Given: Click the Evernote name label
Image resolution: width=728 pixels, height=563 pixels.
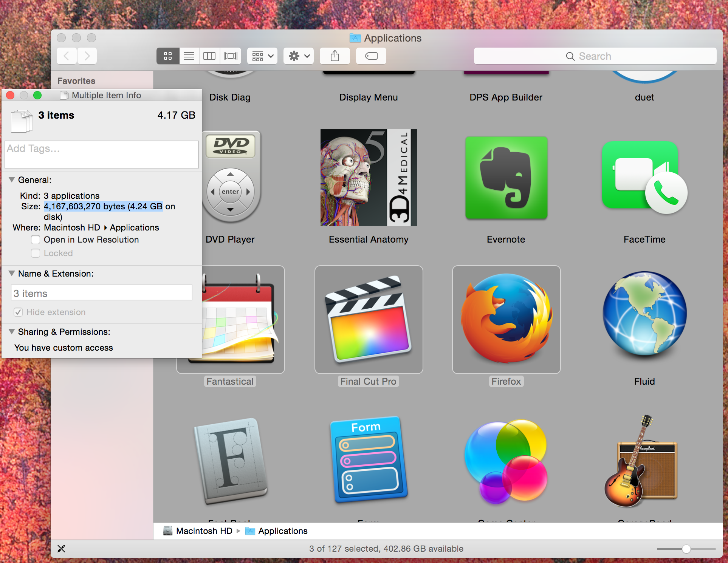Looking at the screenshot, I should 506,240.
